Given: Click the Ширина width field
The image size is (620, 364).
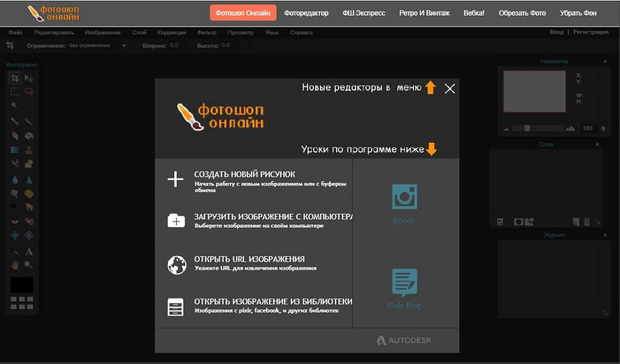Looking at the screenshot, I should (x=179, y=45).
